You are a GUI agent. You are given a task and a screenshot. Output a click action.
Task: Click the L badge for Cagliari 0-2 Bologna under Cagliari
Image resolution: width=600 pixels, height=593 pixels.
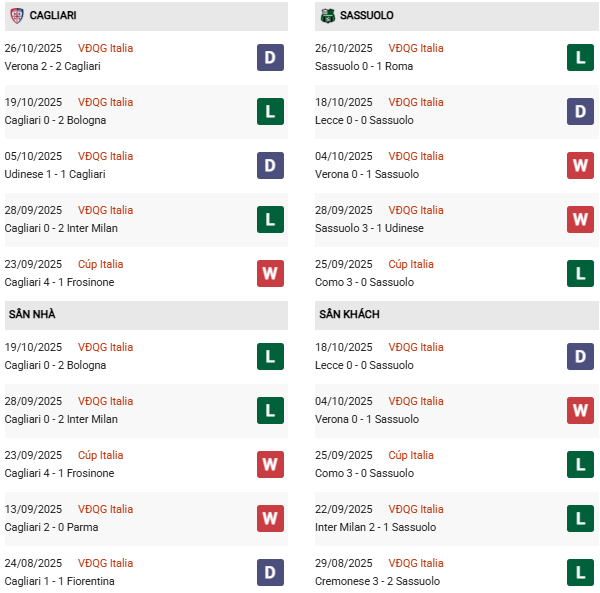click(x=270, y=111)
